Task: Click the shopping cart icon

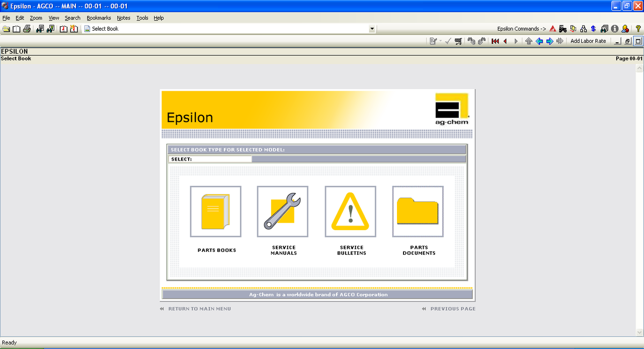Action: (458, 41)
